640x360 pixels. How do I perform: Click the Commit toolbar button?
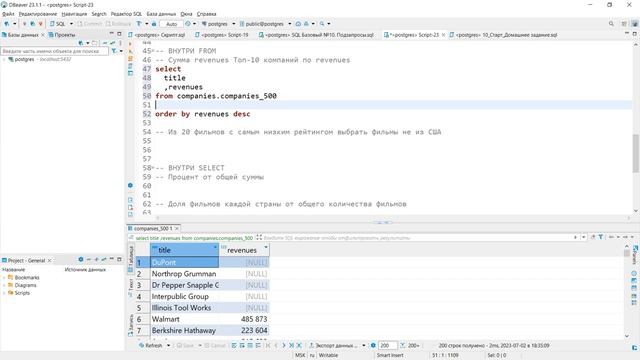click(89, 24)
